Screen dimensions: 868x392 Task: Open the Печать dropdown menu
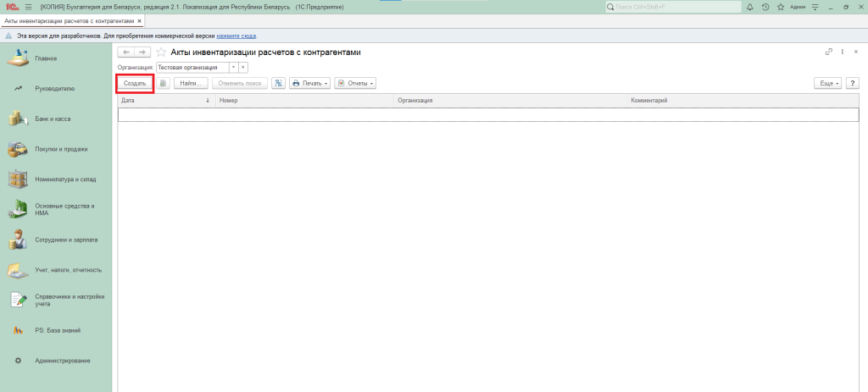pyautogui.click(x=309, y=83)
